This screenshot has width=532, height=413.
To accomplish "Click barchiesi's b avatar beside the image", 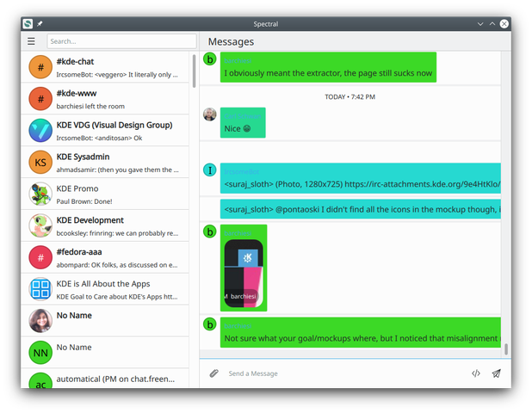I will (x=210, y=231).
